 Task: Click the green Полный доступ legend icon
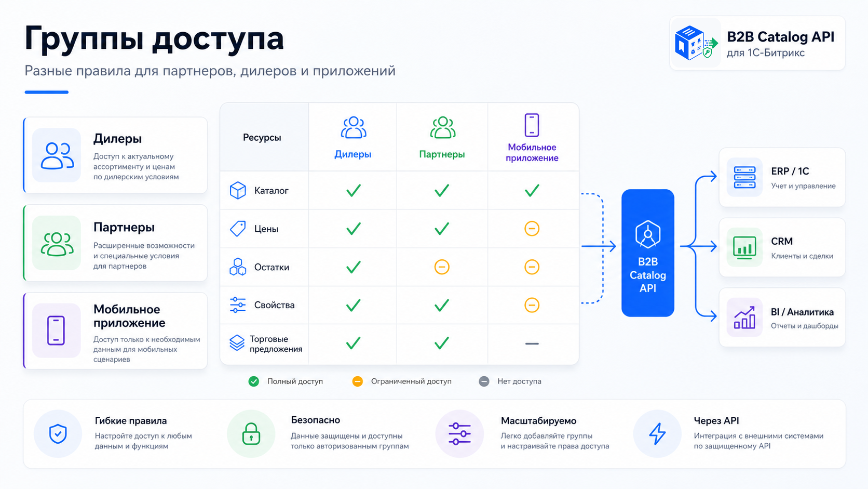tap(254, 381)
